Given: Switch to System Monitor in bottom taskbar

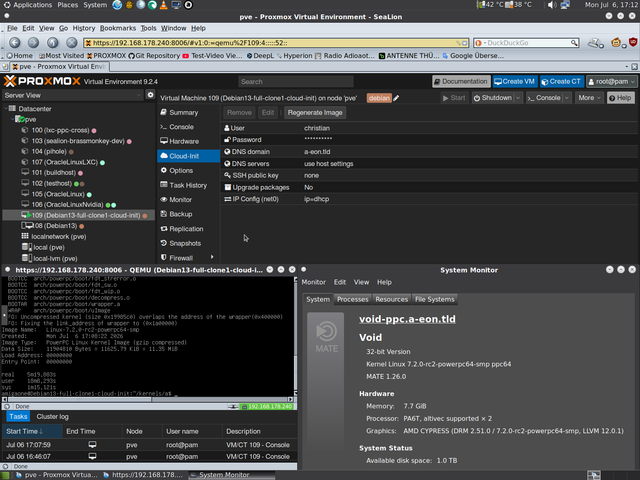Looking at the screenshot, I should (x=231, y=475).
